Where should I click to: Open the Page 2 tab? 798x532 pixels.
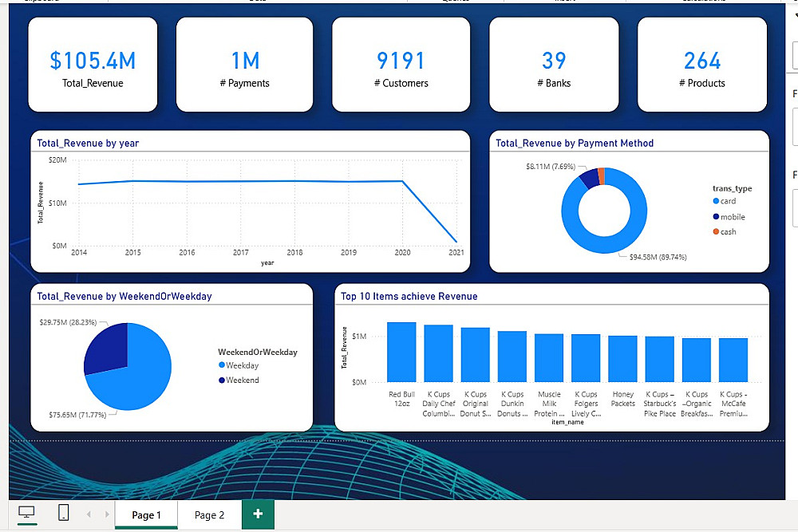tap(209, 514)
